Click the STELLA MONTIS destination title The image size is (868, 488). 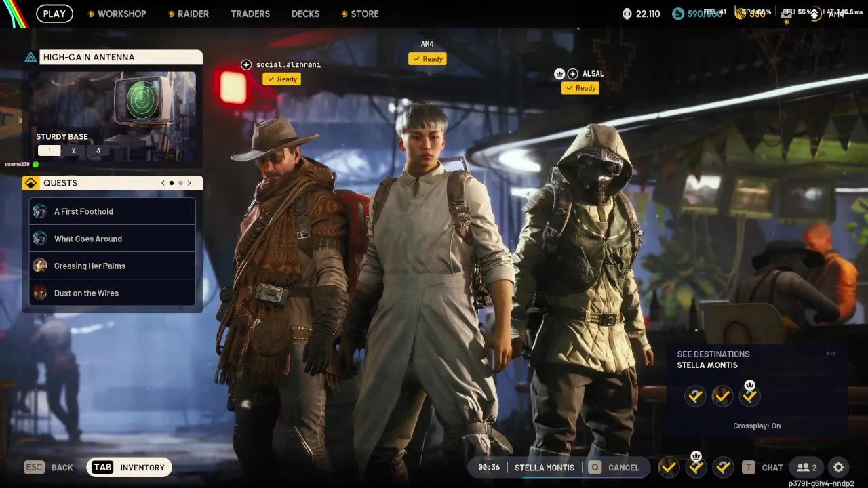tap(707, 365)
